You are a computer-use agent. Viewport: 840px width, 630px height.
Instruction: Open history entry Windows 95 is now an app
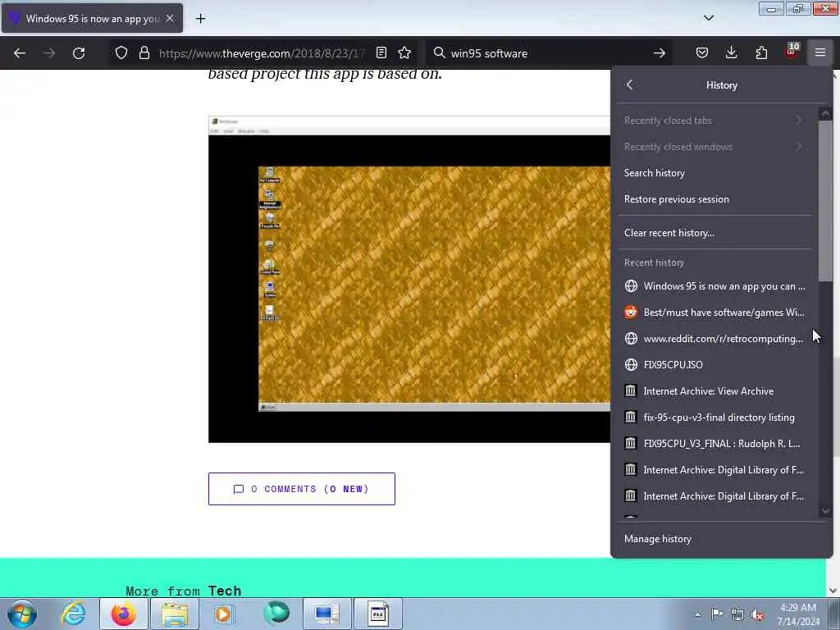click(714, 286)
